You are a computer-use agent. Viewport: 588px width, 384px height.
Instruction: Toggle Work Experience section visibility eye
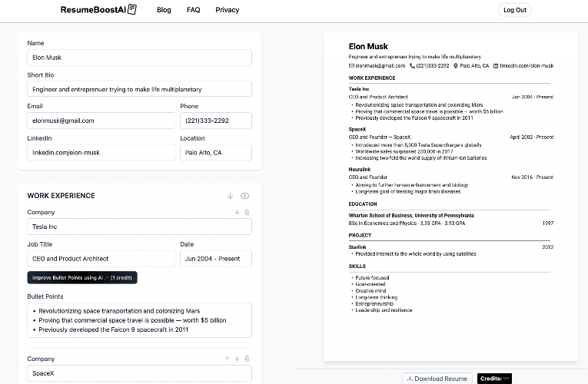244,196
